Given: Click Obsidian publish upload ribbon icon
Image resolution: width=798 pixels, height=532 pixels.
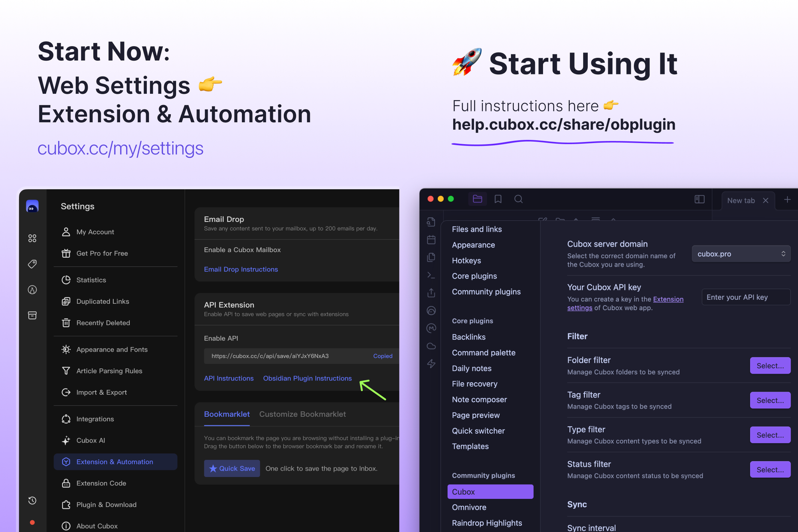Looking at the screenshot, I should (431, 293).
